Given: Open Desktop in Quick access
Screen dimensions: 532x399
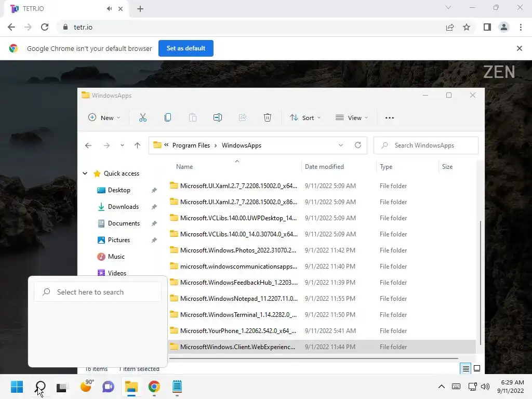Looking at the screenshot, I should click(x=119, y=190).
